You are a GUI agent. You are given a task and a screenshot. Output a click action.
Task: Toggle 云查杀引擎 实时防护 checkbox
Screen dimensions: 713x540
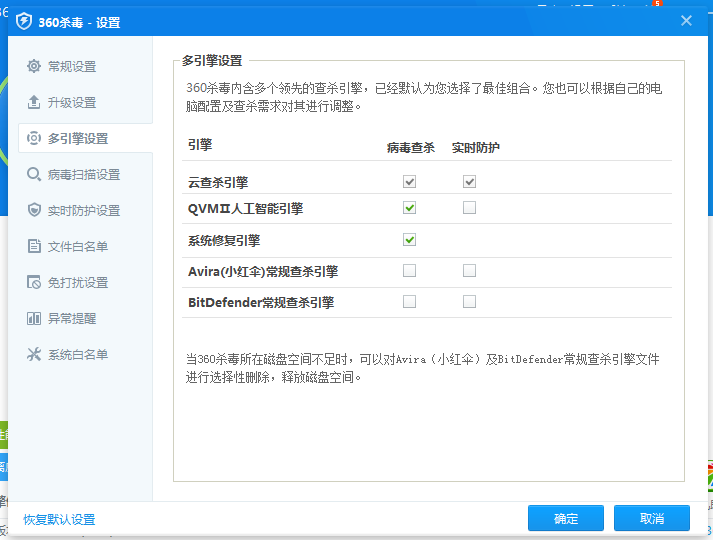pyautogui.click(x=469, y=182)
